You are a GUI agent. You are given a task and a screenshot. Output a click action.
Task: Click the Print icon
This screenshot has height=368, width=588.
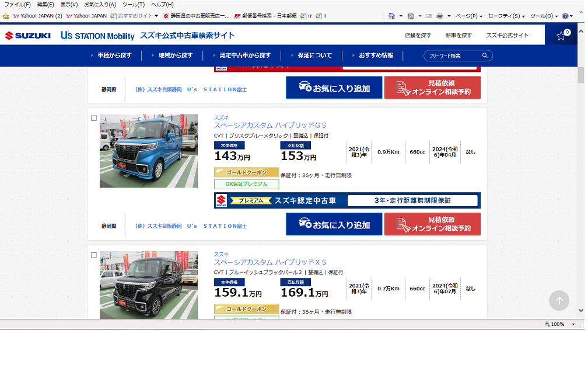[x=440, y=16]
